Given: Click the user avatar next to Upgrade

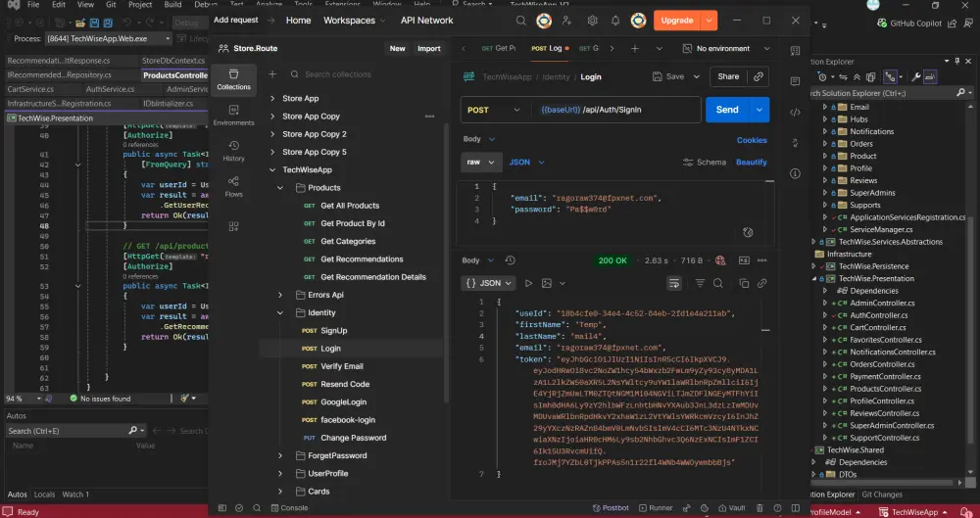Looking at the screenshot, I should pyautogui.click(x=638, y=21).
